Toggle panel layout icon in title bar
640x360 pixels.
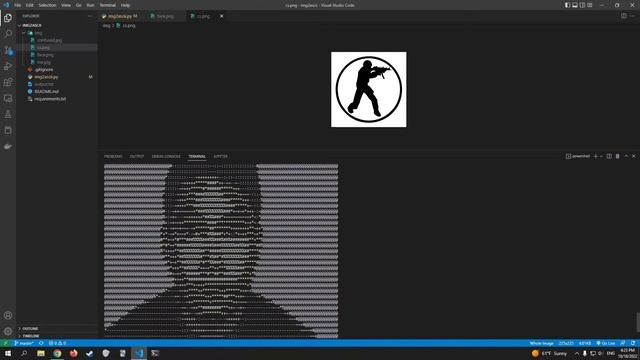[575, 5]
